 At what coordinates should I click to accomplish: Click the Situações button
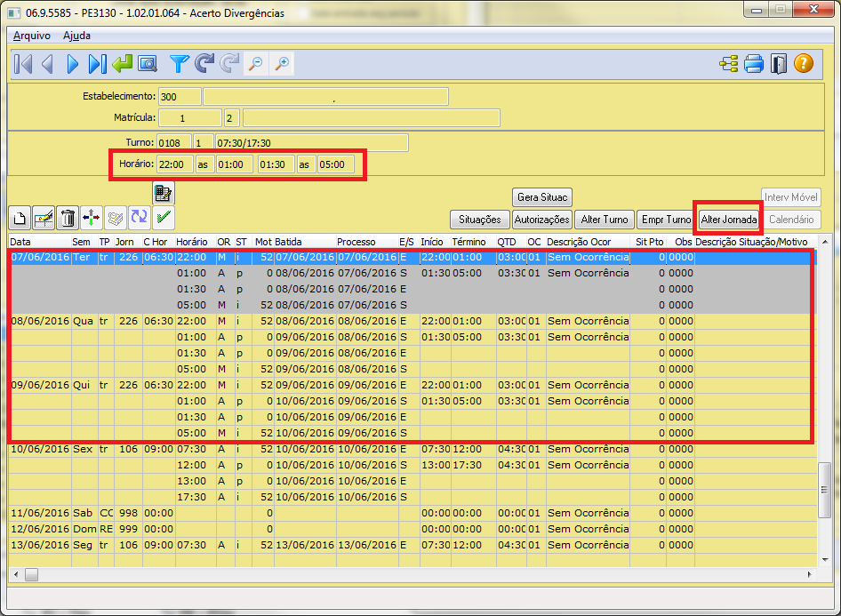[479, 220]
